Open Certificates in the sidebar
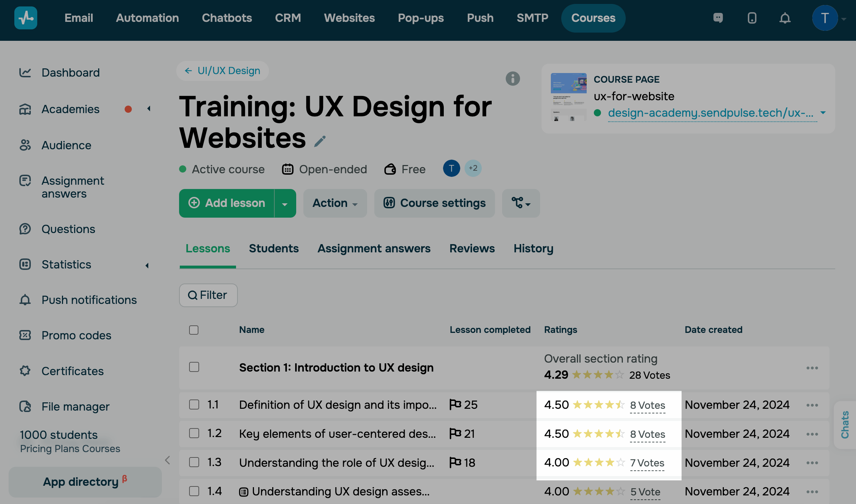 tap(72, 371)
